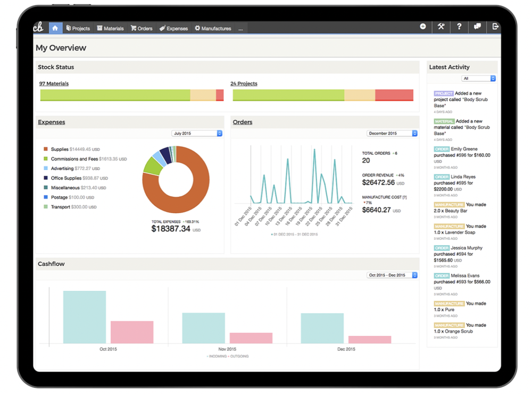Click the logout exit icon
This screenshot has width=532, height=395.
(x=495, y=27)
